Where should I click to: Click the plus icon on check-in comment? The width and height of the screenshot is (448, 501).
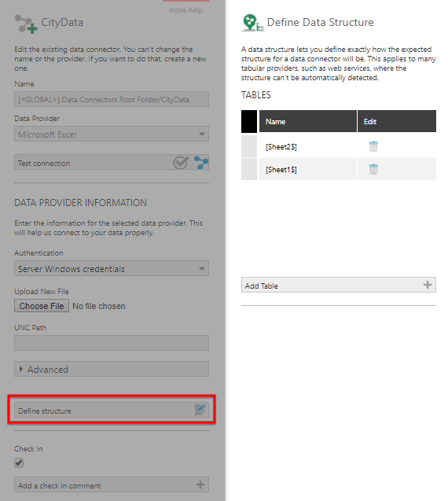click(x=200, y=484)
